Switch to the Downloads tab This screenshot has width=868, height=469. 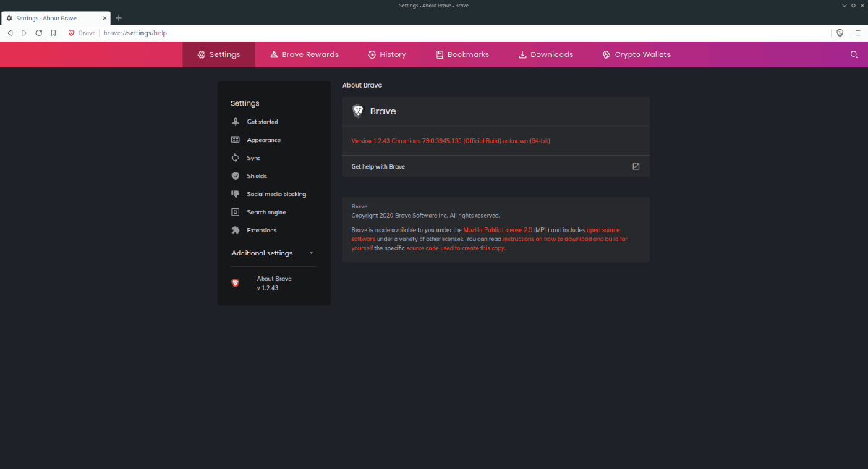[545, 54]
